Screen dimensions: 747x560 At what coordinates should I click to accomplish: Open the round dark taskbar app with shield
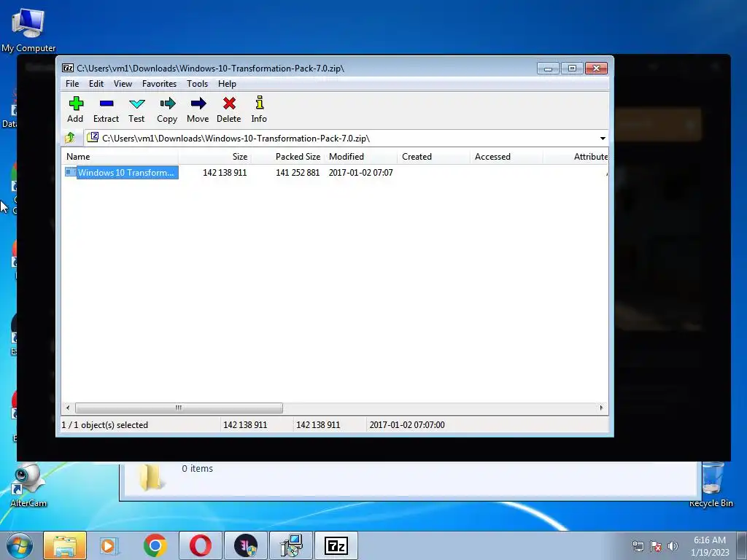245,545
